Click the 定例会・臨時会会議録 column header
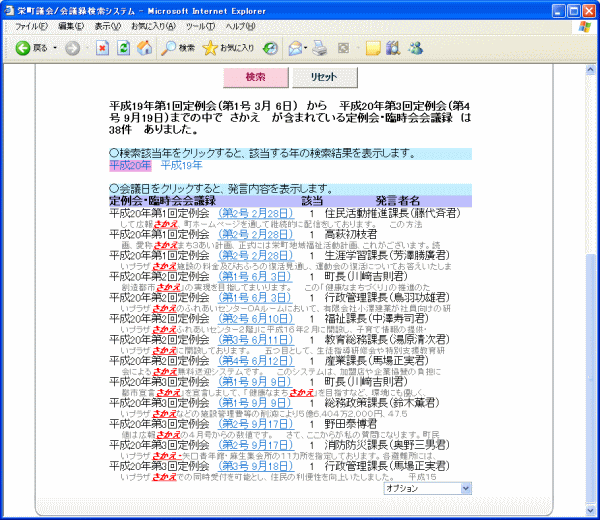This screenshot has height=520, width=600. [163, 201]
